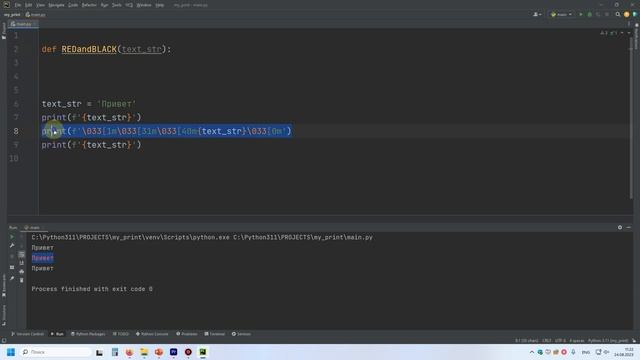
Task: Open Structure tool window on left edge
Action: [4, 315]
